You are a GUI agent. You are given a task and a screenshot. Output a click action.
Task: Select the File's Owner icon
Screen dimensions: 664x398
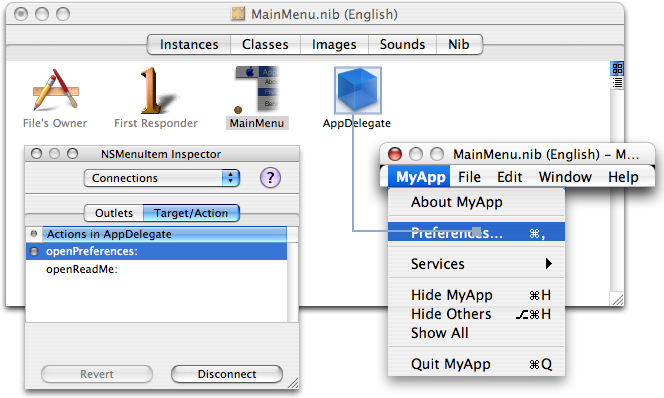point(55,90)
